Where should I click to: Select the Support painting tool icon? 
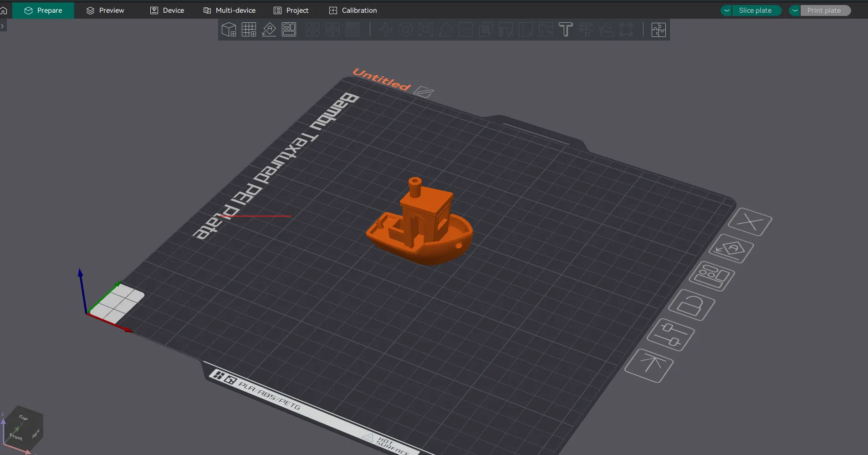click(x=505, y=30)
